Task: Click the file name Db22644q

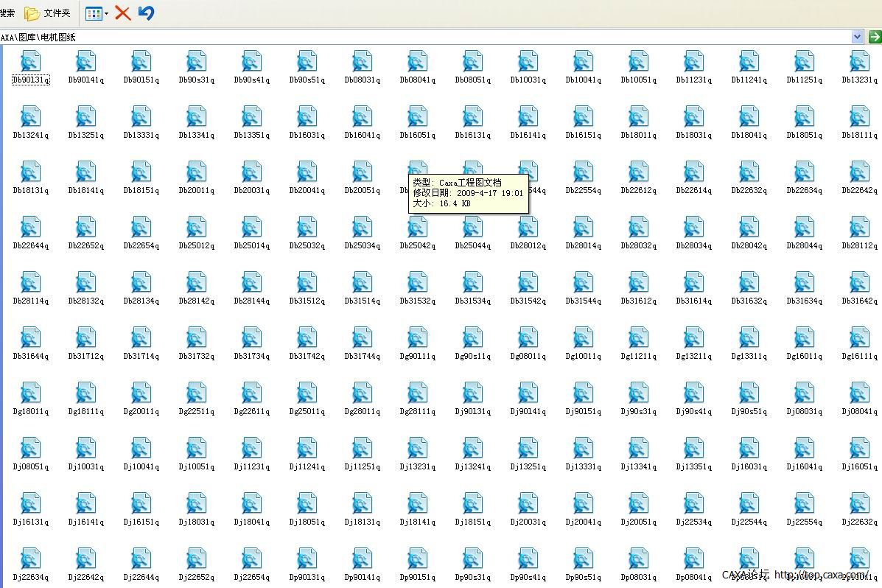Action: pyautogui.click(x=30, y=245)
